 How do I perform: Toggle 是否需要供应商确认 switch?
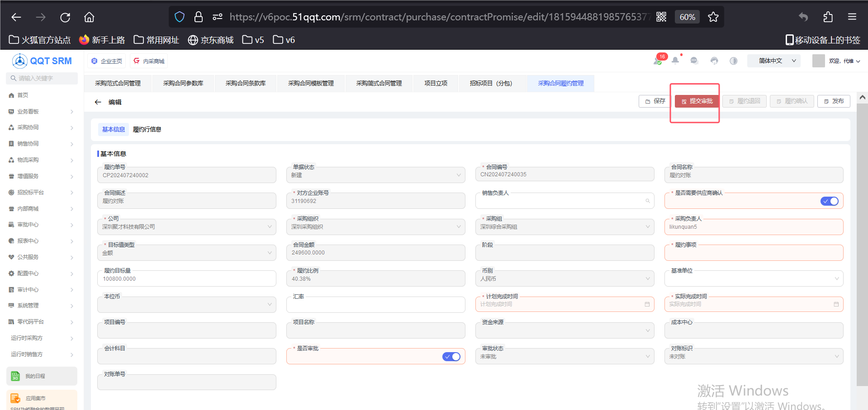click(830, 201)
